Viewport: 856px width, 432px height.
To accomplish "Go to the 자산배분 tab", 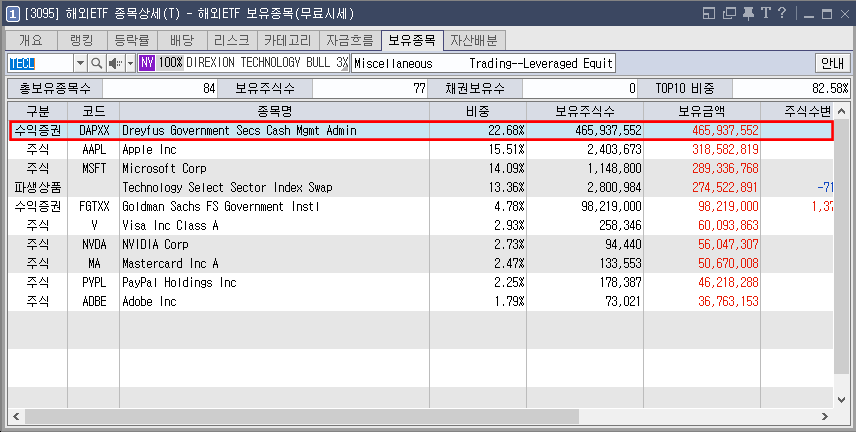I will [x=474, y=40].
